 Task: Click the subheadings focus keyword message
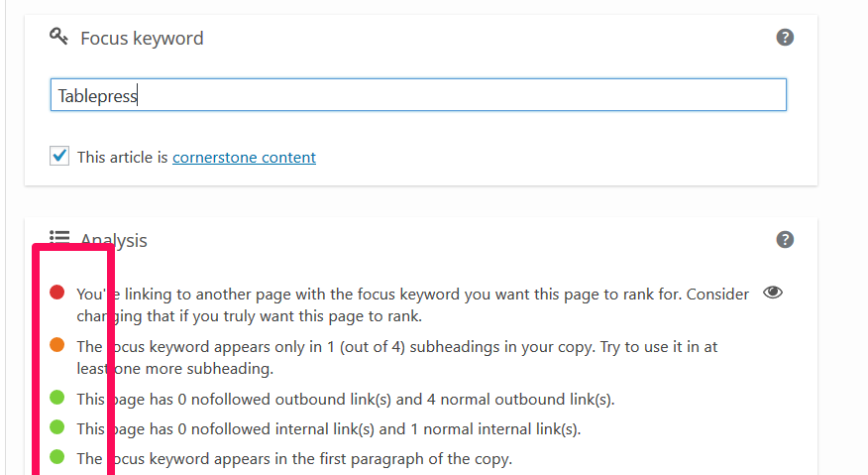pyautogui.click(x=397, y=358)
